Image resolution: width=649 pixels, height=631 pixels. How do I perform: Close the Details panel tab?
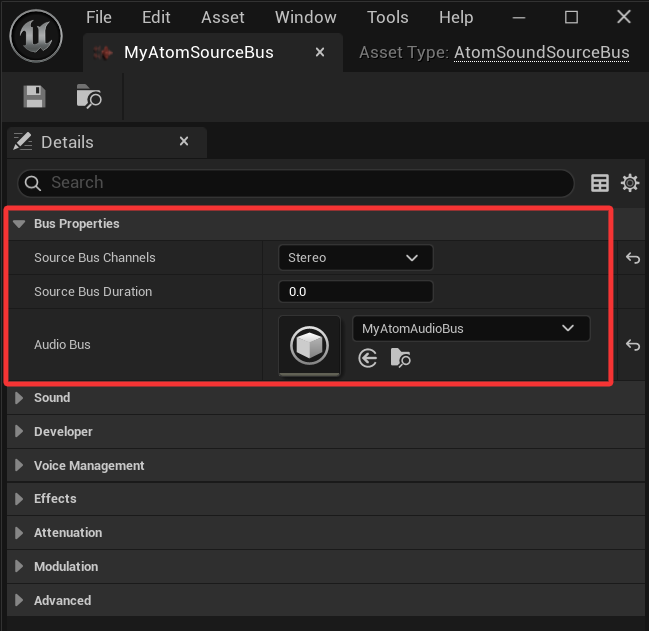184,142
